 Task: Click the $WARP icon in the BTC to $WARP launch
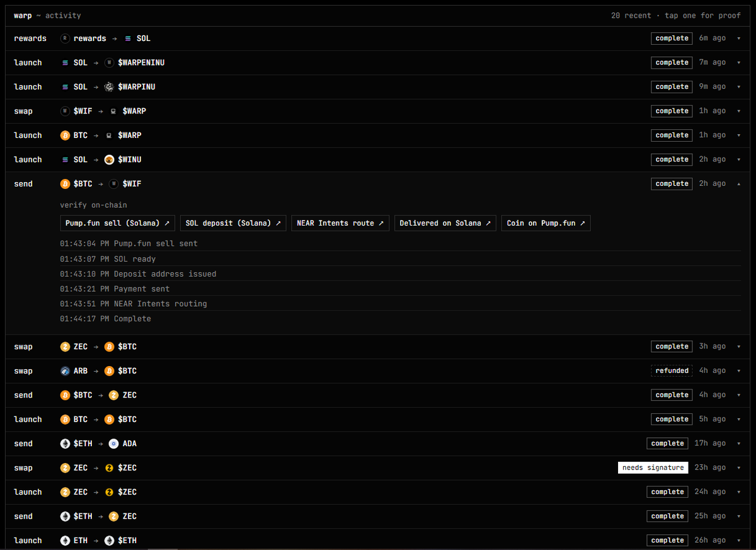(109, 135)
